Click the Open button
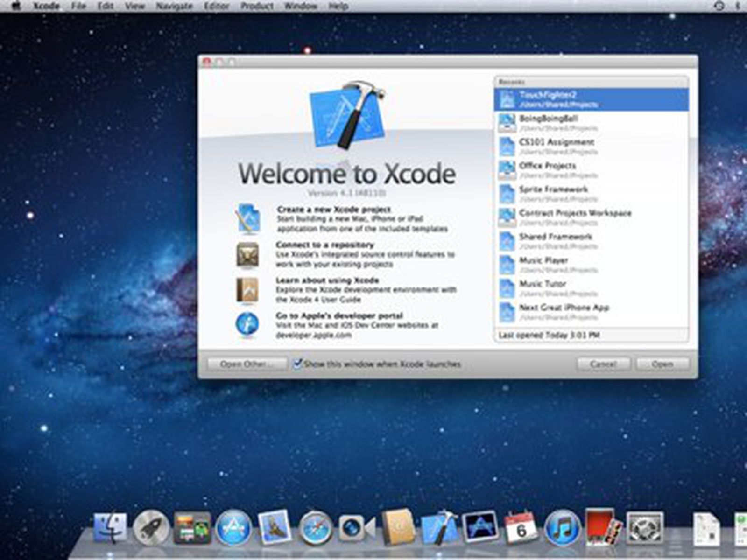 662,364
